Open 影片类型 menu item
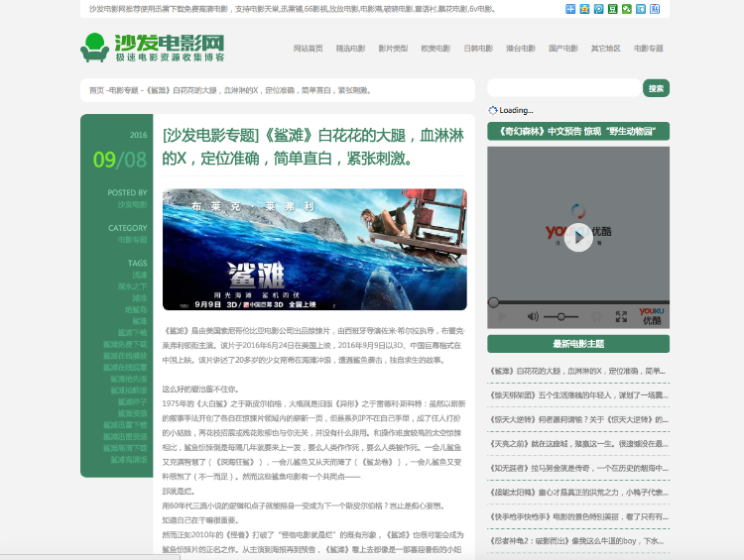This screenshot has width=744, height=560. point(393,49)
